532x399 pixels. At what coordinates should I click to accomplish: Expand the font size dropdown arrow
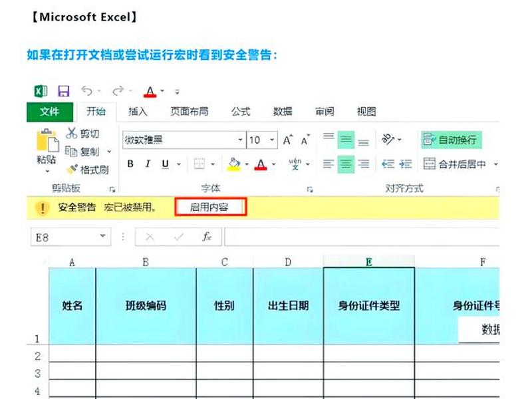pyautogui.click(x=272, y=140)
